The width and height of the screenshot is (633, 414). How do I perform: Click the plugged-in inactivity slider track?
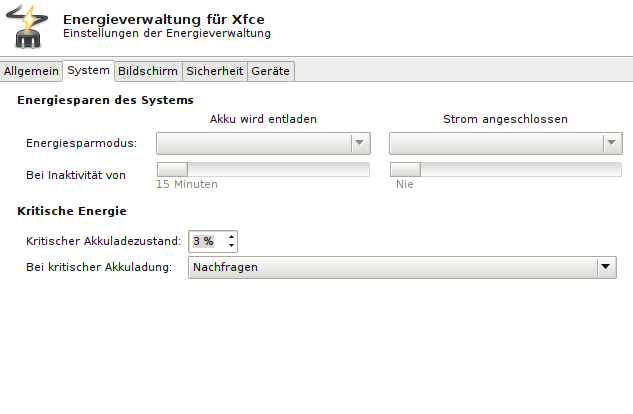505,169
